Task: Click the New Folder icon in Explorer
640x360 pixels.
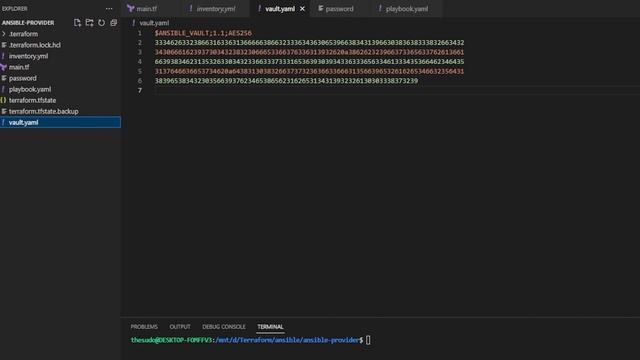Action: pyautogui.click(x=89, y=23)
